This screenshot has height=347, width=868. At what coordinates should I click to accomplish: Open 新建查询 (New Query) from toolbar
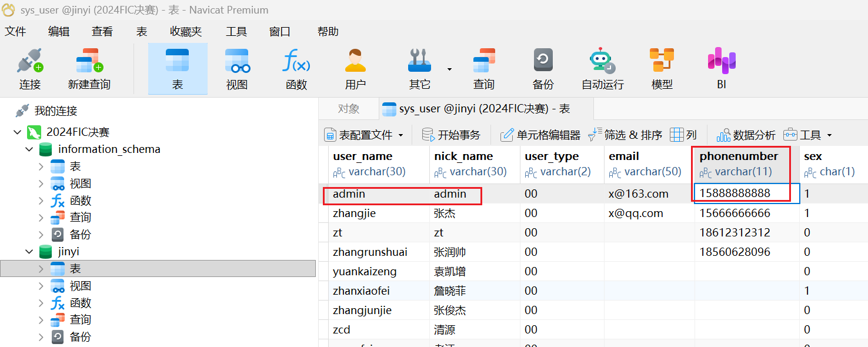pyautogui.click(x=89, y=69)
